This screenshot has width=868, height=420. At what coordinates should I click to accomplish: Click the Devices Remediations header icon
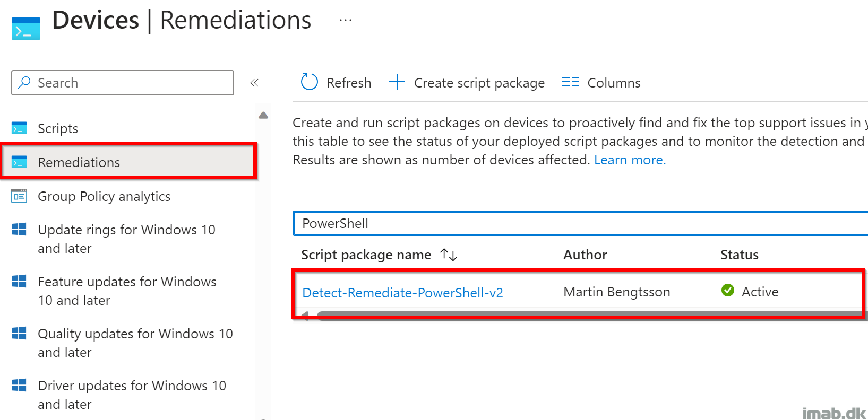click(26, 29)
